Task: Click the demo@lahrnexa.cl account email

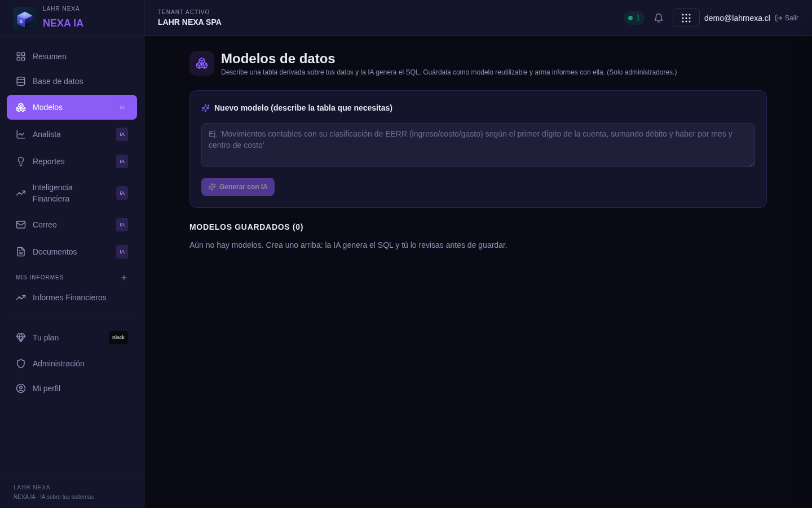Action: coord(737,18)
